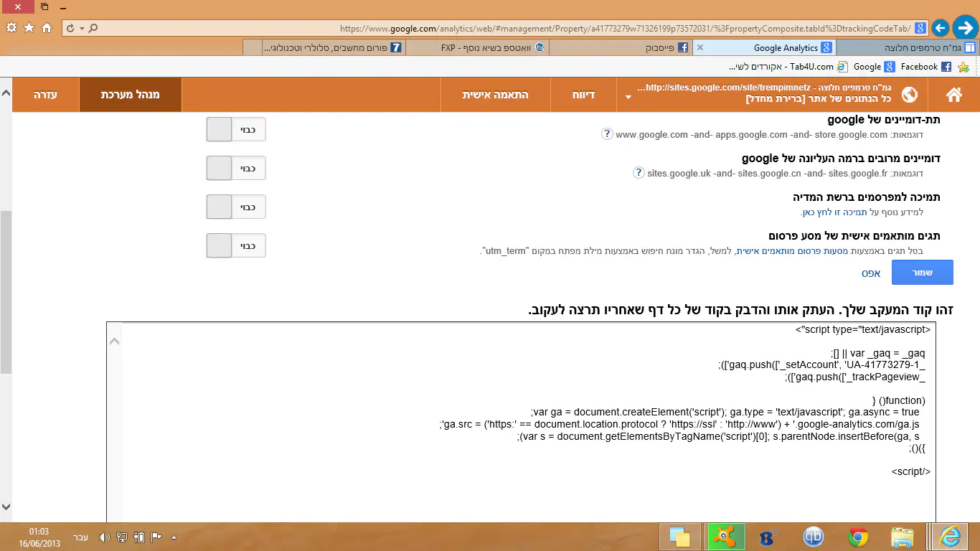Toggle the Google subdomains switch

236,129
